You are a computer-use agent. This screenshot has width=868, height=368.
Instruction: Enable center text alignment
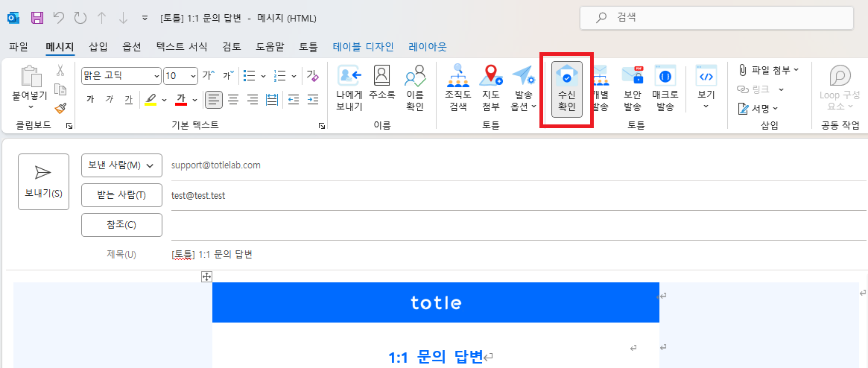coord(233,99)
